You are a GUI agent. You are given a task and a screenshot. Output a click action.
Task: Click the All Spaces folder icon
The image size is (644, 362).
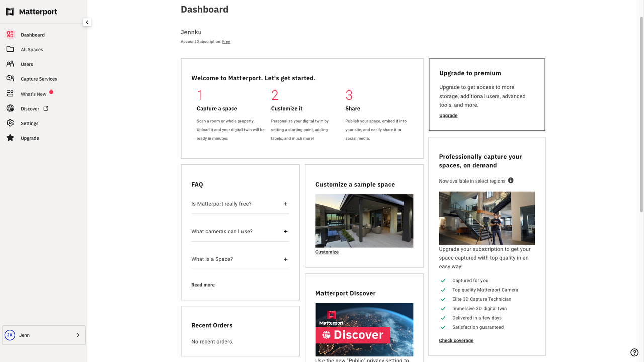[10, 49]
